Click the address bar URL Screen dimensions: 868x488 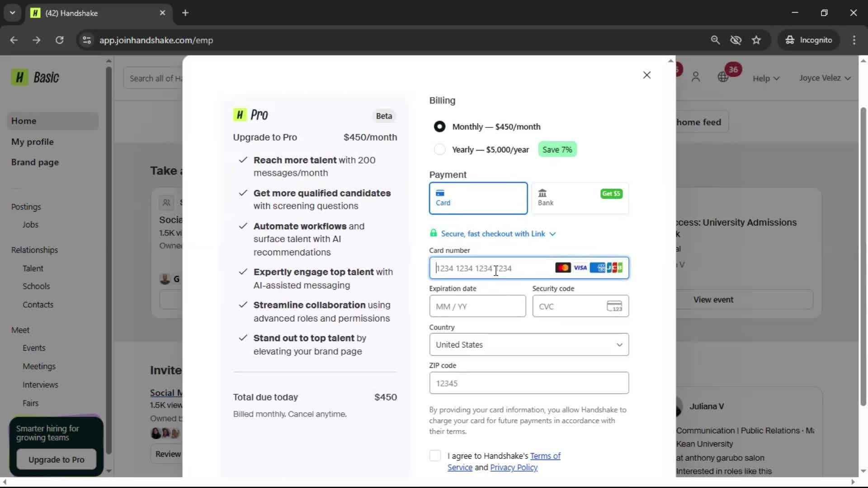(156, 40)
